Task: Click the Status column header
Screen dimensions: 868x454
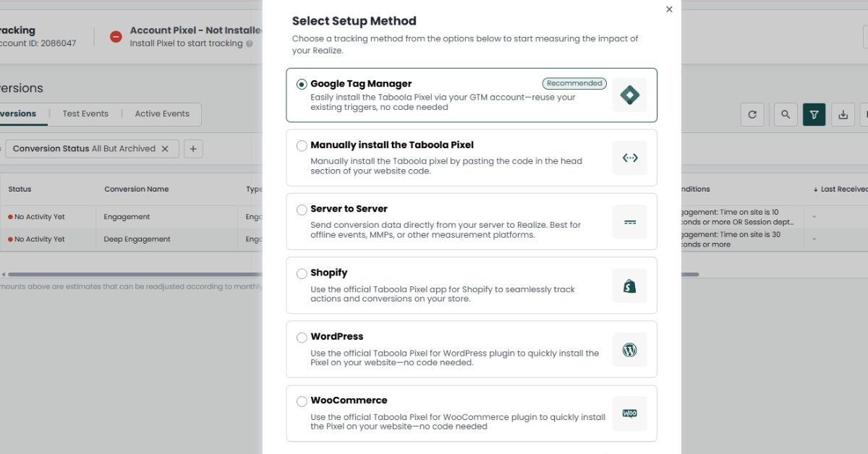Action: pyautogui.click(x=20, y=189)
